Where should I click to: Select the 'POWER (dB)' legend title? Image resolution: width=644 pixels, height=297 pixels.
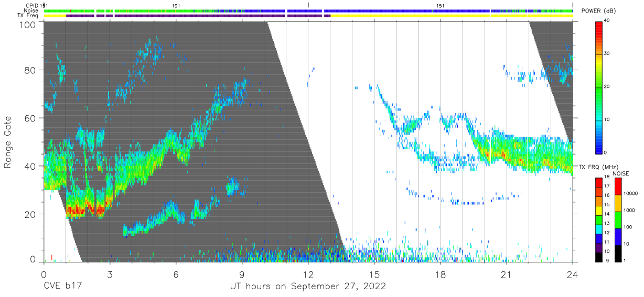pyautogui.click(x=598, y=11)
